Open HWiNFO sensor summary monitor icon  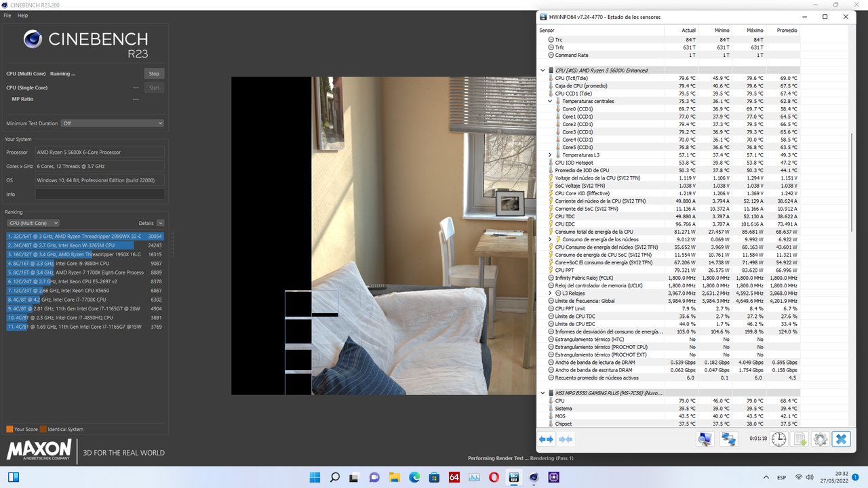pos(705,439)
